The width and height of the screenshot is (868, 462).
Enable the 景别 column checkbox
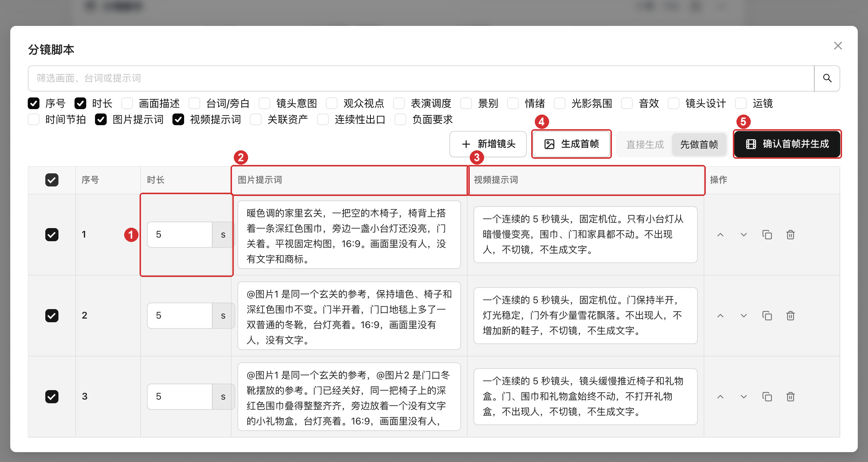(x=466, y=103)
